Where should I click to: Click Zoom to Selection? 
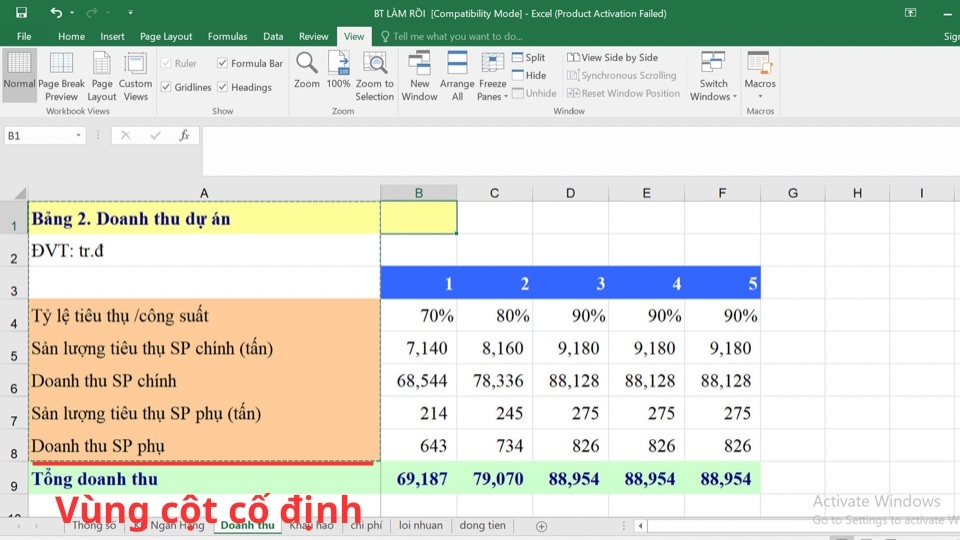click(375, 77)
